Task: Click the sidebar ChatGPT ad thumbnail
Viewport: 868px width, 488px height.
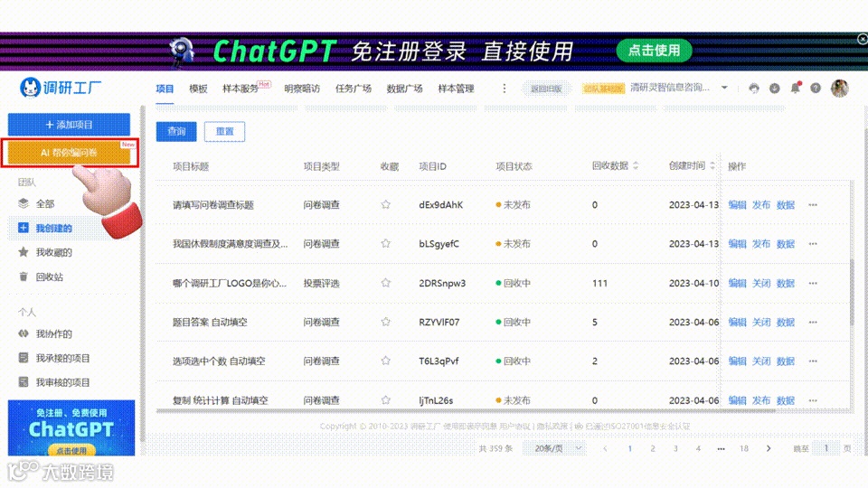Action: tap(71, 427)
